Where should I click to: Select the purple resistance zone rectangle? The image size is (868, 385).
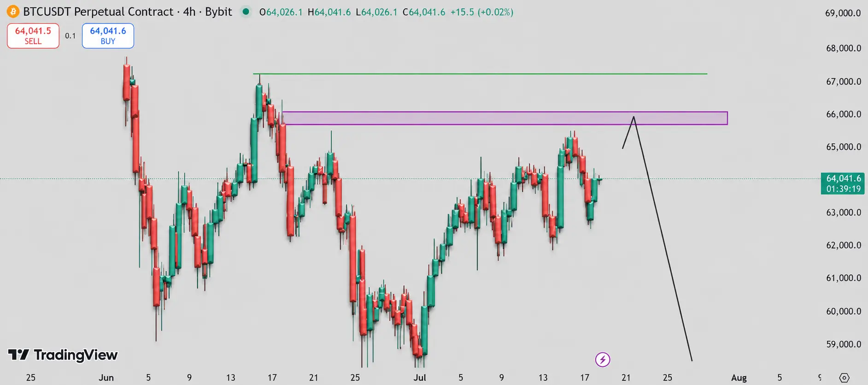pyautogui.click(x=505, y=118)
